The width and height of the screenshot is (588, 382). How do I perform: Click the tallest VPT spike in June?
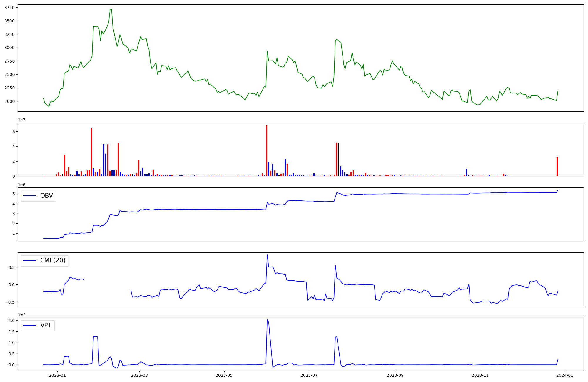click(x=267, y=320)
